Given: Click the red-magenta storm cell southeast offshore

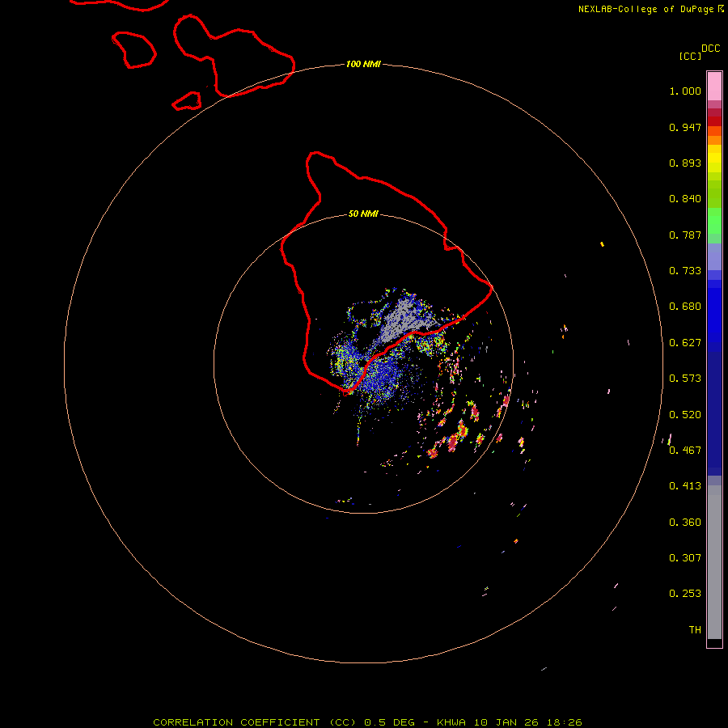Looking at the screenshot, I should tap(453, 442).
